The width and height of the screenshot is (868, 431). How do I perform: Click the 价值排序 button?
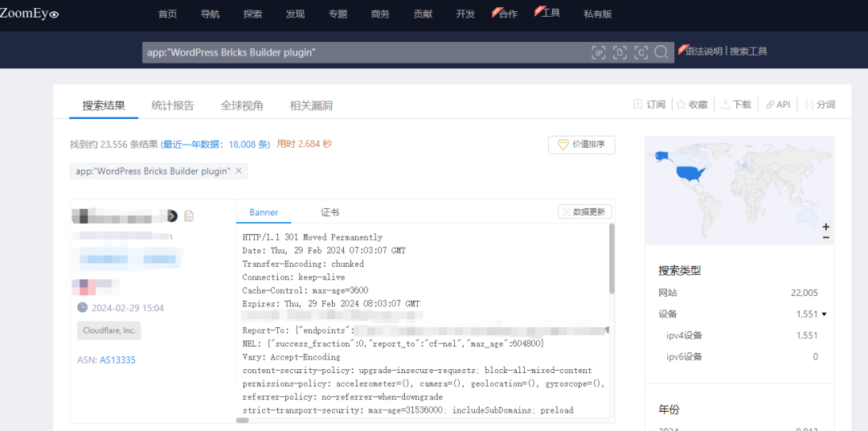pyautogui.click(x=581, y=146)
